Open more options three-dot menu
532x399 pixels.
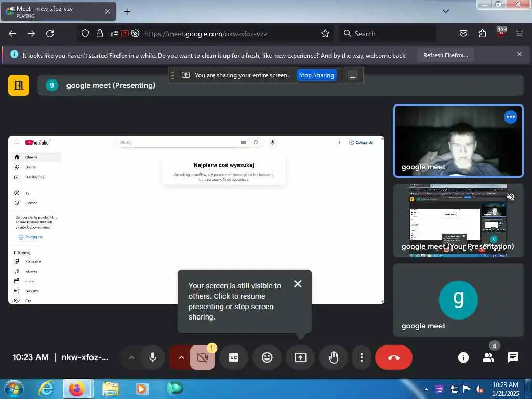point(362,357)
